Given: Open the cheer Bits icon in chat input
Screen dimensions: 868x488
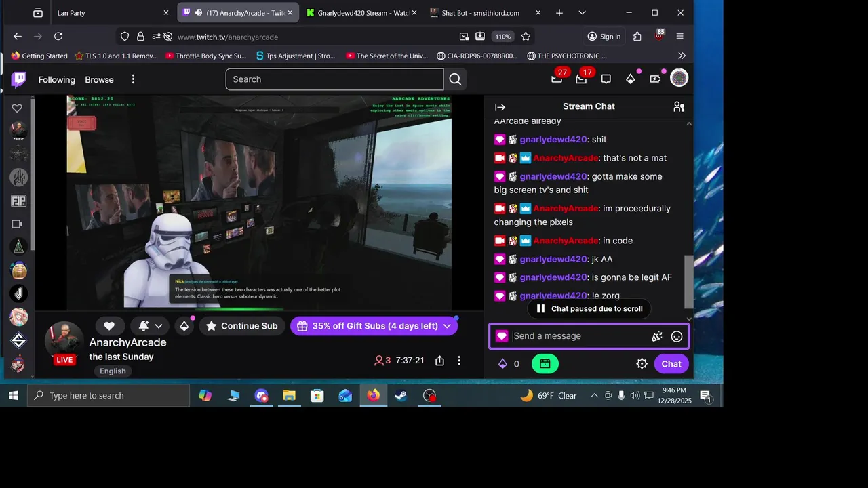Looking at the screenshot, I should [656, 336].
